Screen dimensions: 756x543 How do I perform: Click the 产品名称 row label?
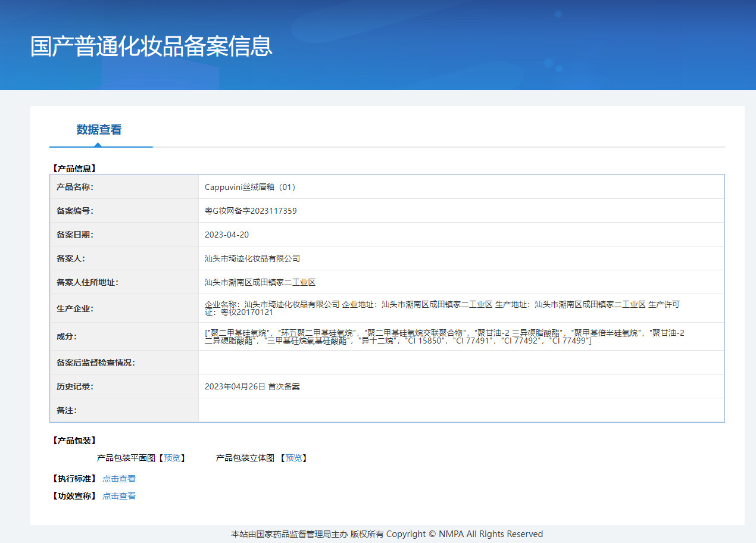[75, 187]
